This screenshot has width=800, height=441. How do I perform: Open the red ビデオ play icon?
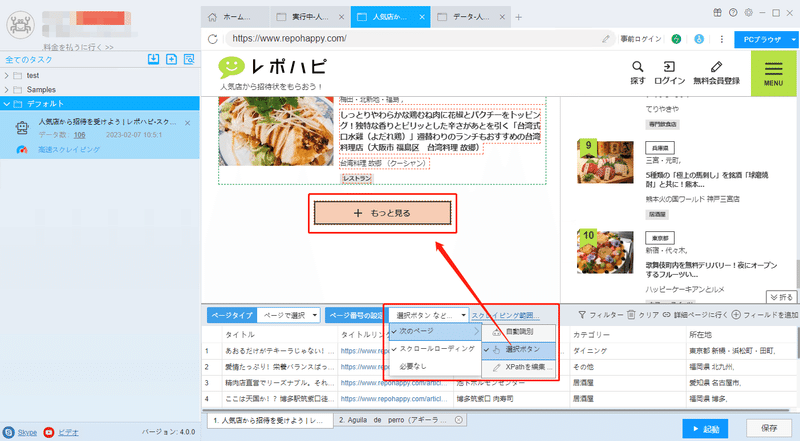[x=49, y=432]
